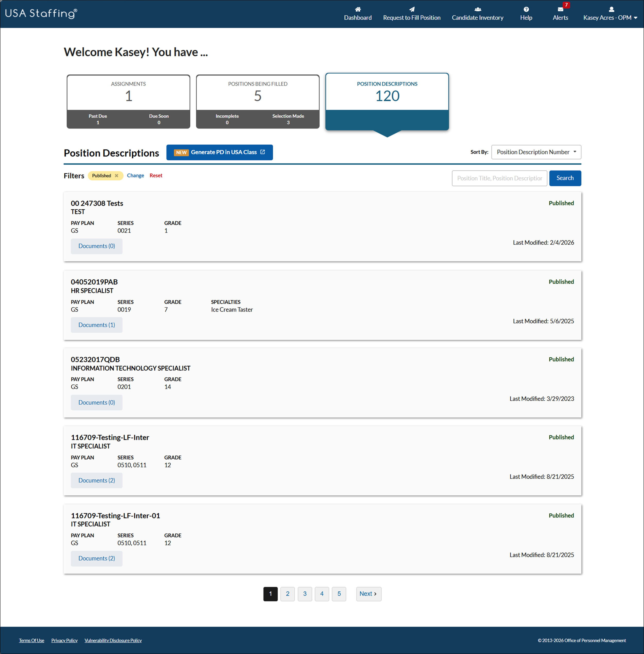Click Ice Cream Taster specialty text
This screenshot has width=644, height=654.
coord(232,310)
